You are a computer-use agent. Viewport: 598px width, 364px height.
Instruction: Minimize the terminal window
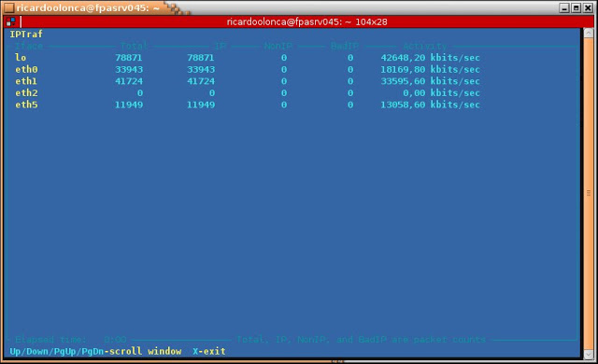[564, 7]
